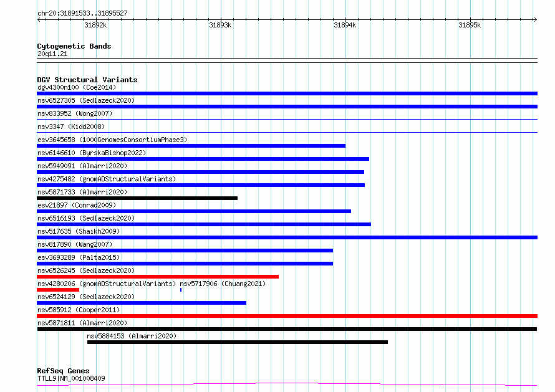This screenshot has height=392, width=555.
Task: Click the thin blue line under nsv833952
Action: tap(287, 120)
